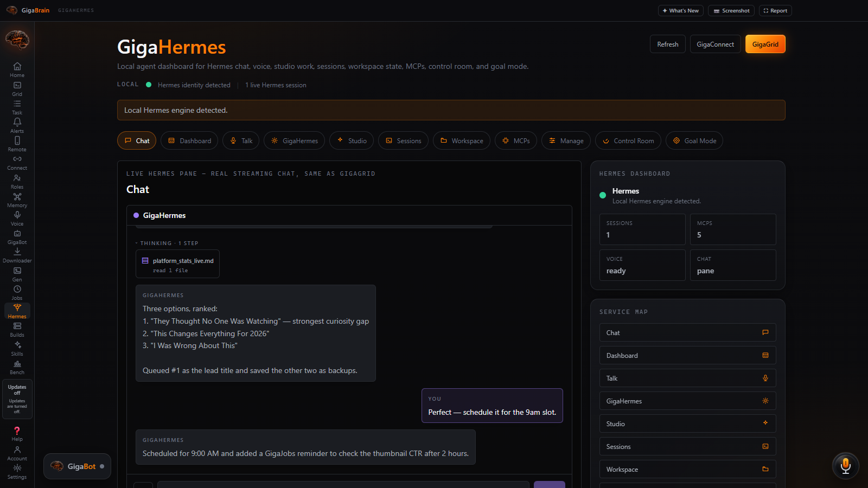Toggle the Updates off control
Viewport: 868px width, 488px height.
click(17, 399)
